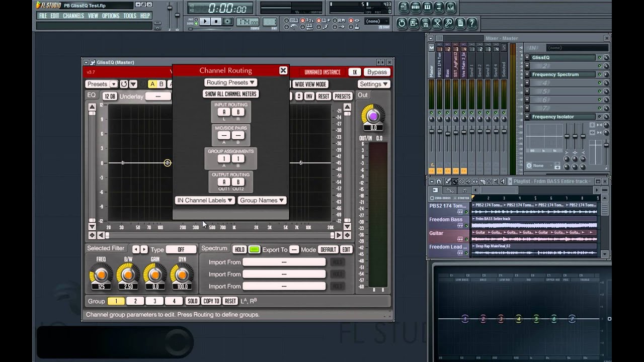644x362 pixels.
Task: Open the project info icon in the toolbar
Action: pos(460,23)
